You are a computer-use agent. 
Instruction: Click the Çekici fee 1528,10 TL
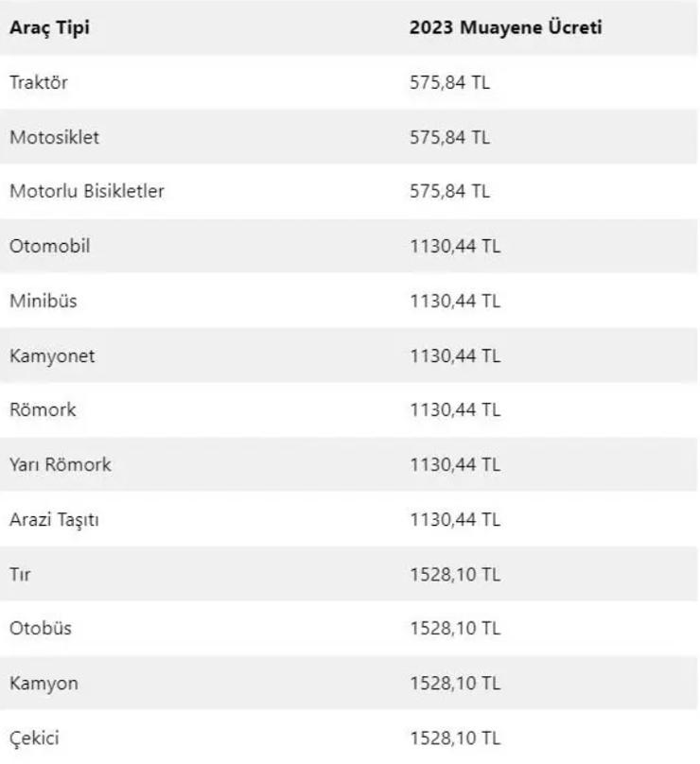click(455, 738)
